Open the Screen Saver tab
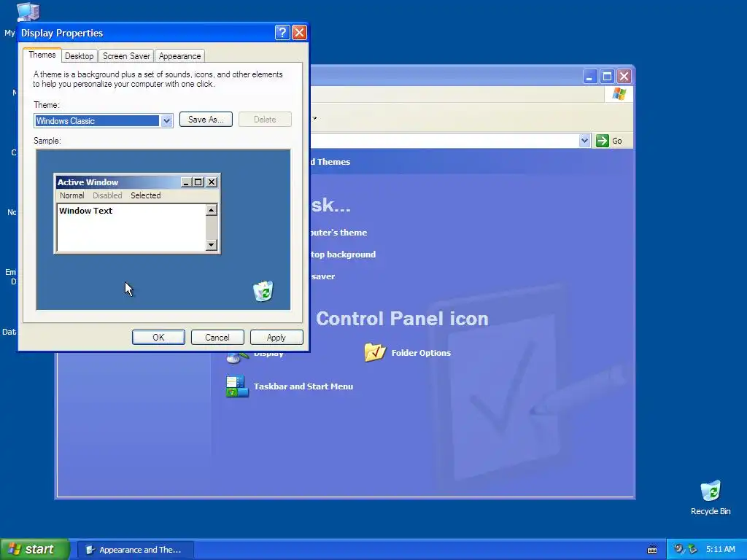747x560 pixels. [126, 56]
